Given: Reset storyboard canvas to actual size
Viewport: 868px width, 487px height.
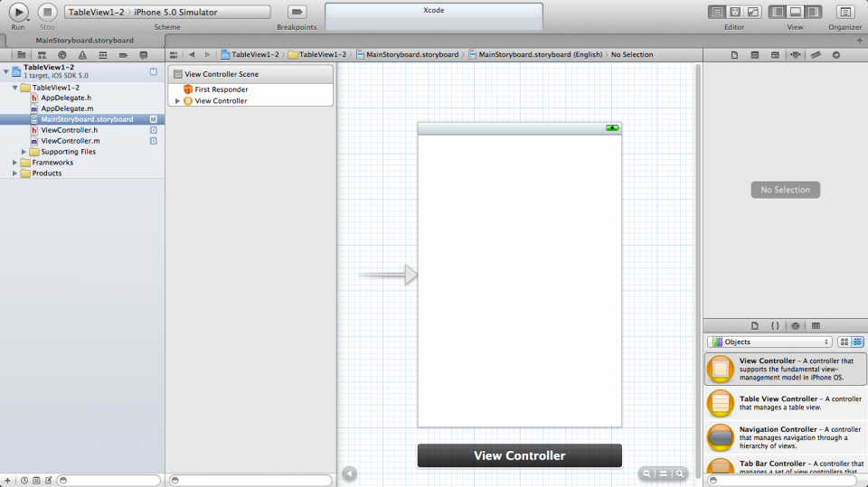Looking at the screenshot, I should [x=663, y=473].
